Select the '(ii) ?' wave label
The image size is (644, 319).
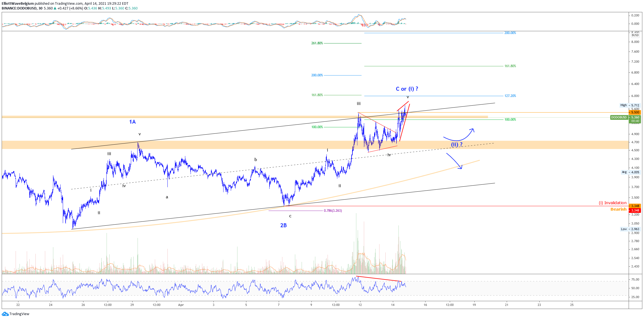(457, 144)
